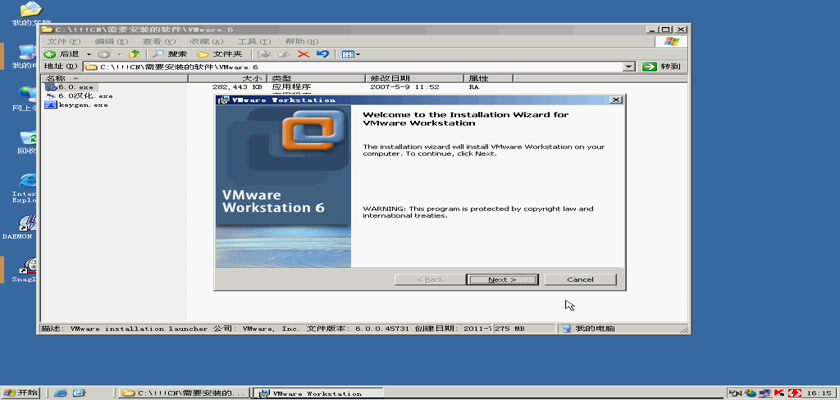Click the SnagIt desktop icon
Screen dimensions: 840x400
click(x=26, y=270)
